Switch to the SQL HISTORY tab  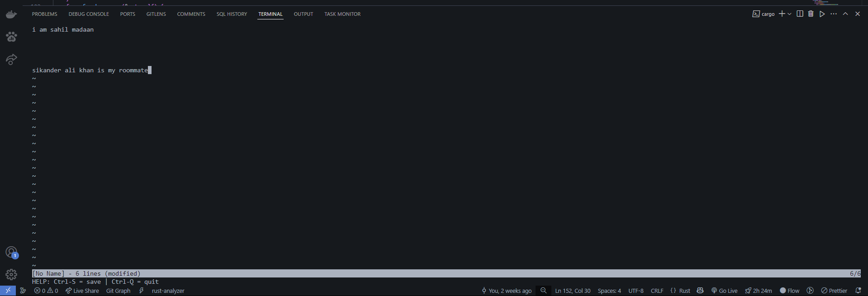[x=232, y=14]
